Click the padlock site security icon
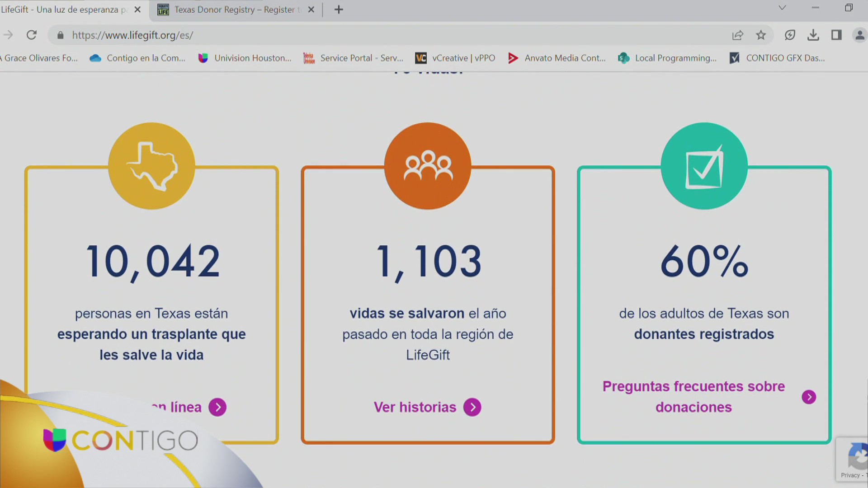 pos(60,35)
